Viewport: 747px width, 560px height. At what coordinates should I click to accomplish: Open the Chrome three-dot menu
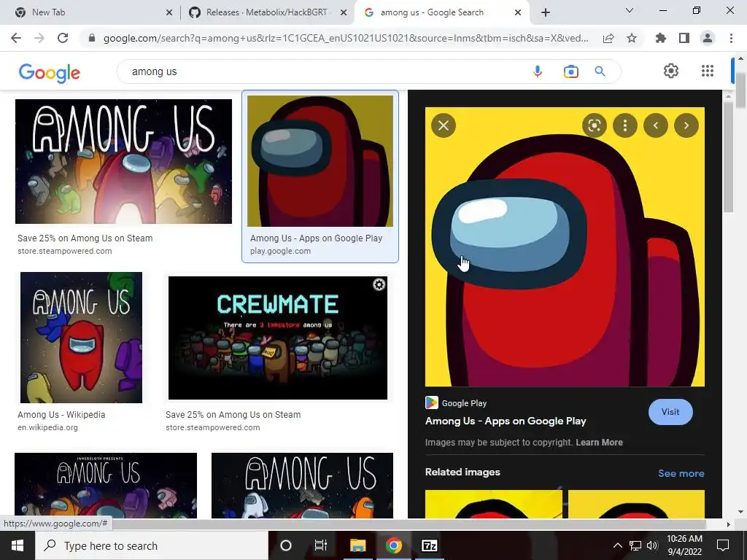(731, 38)
